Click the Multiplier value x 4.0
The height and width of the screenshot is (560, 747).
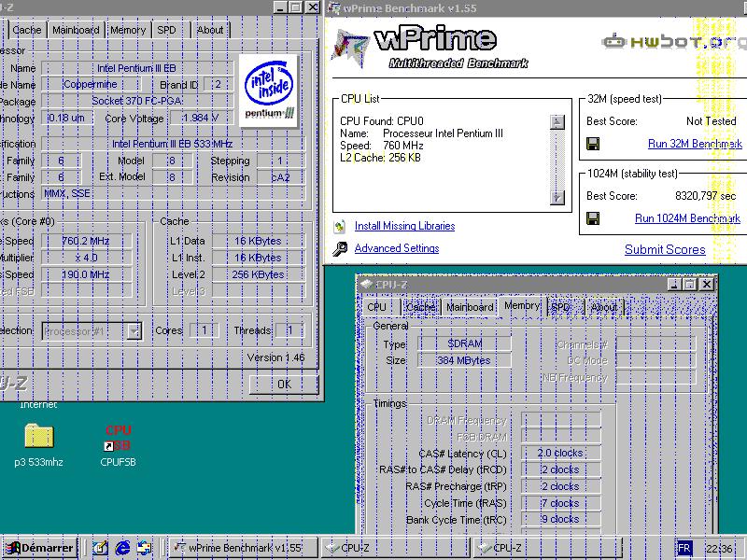tap(86, 258)
